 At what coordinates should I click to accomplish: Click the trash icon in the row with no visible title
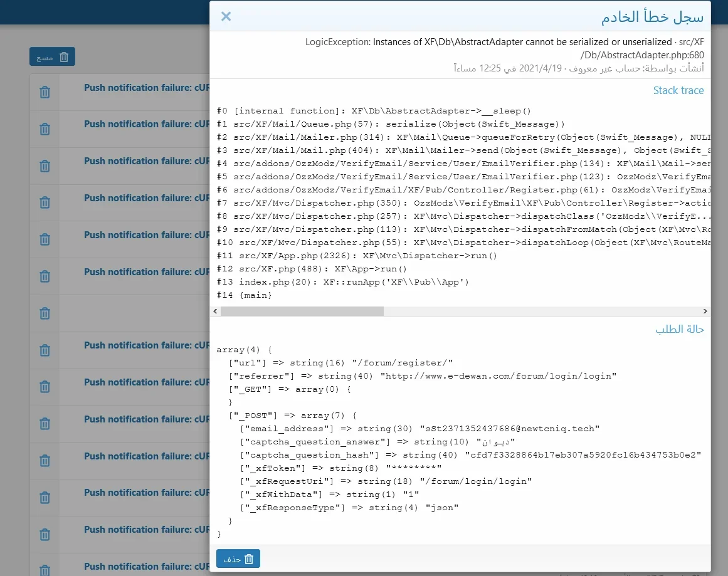click(45, 314)
